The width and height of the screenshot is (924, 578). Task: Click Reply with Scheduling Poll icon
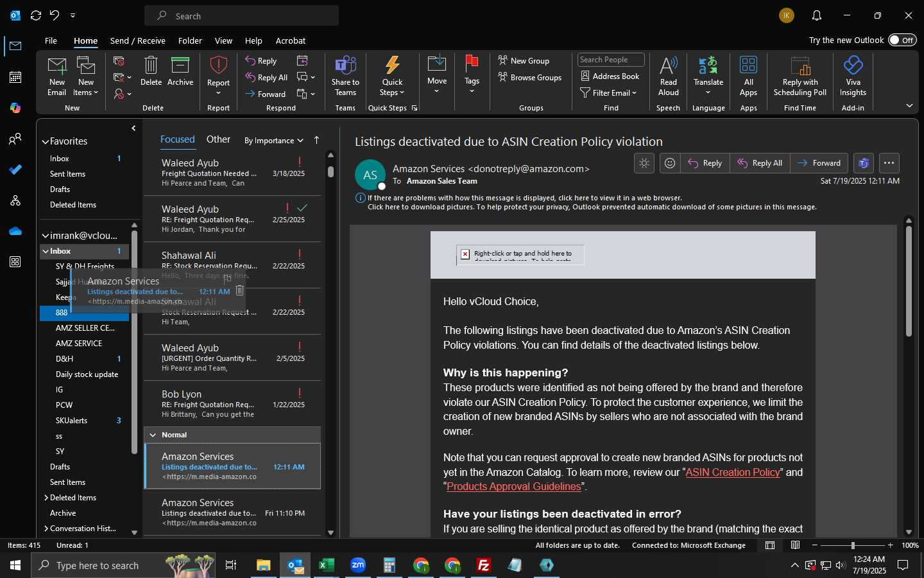point(800,66)
